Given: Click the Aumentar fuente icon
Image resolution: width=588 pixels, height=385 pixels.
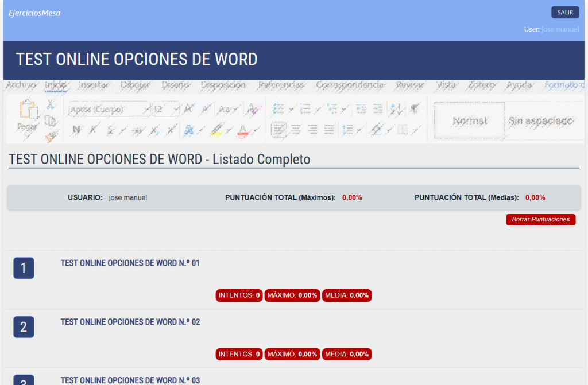Looking at the screenshot, I should 187,108.
